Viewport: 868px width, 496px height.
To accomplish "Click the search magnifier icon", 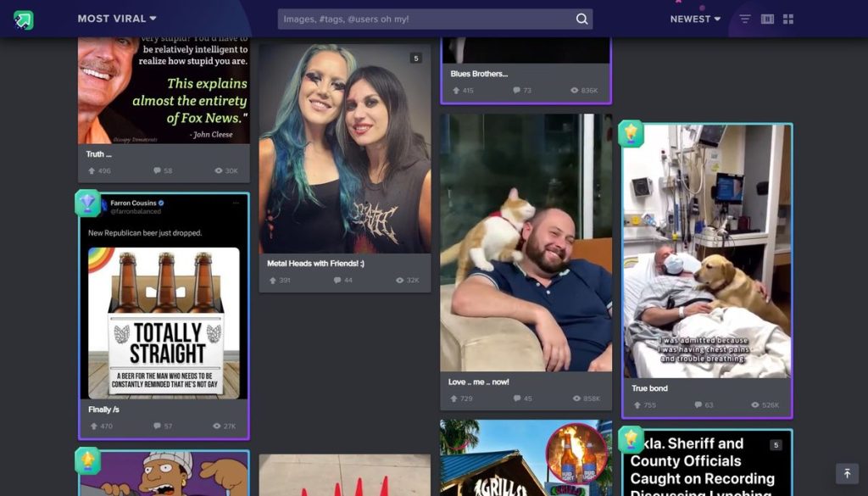I will pyautogui.click(x=581, y=19).
